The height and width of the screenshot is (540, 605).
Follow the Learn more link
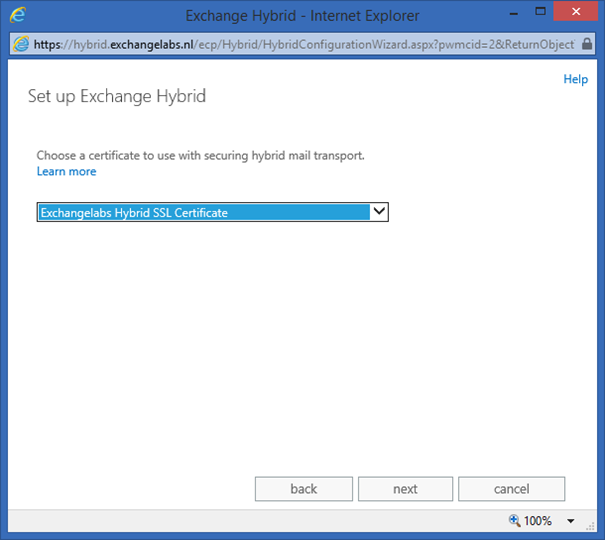point(66,172)
